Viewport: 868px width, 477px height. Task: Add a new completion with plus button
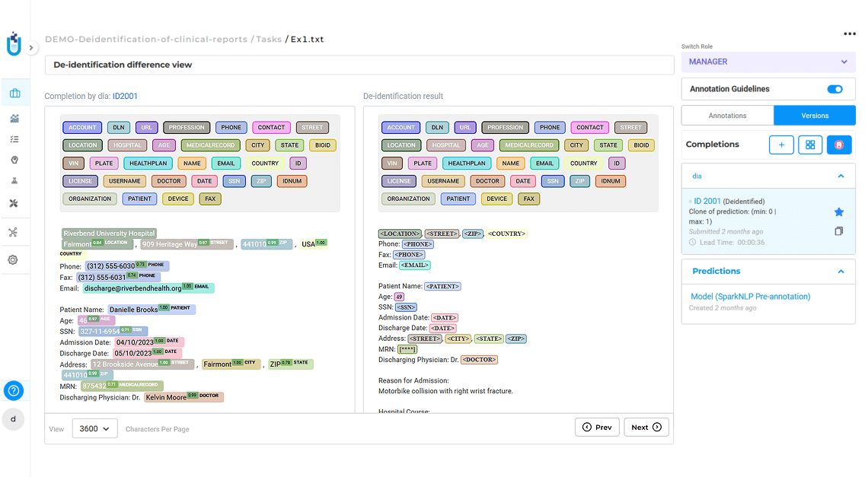click(782, 145)
